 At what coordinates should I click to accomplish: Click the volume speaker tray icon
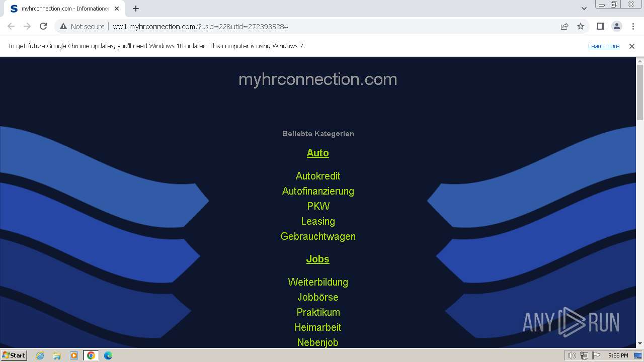(572, 355)
